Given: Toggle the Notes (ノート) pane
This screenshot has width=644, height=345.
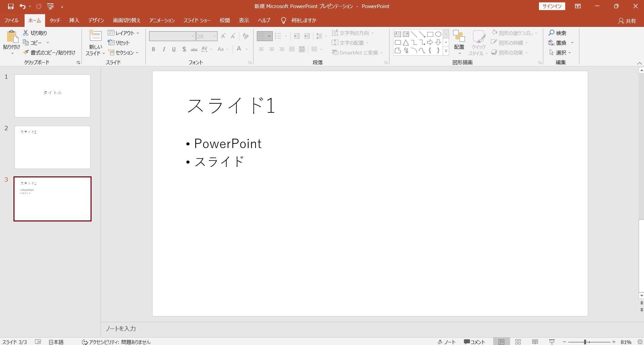Looking at the screenshot, I should click(447, 342).
